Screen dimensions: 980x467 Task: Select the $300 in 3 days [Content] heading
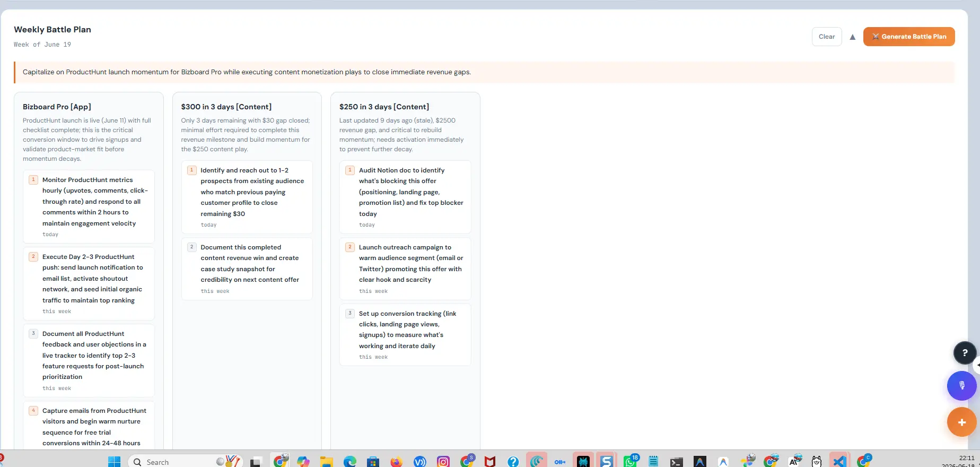coord(226,107)
